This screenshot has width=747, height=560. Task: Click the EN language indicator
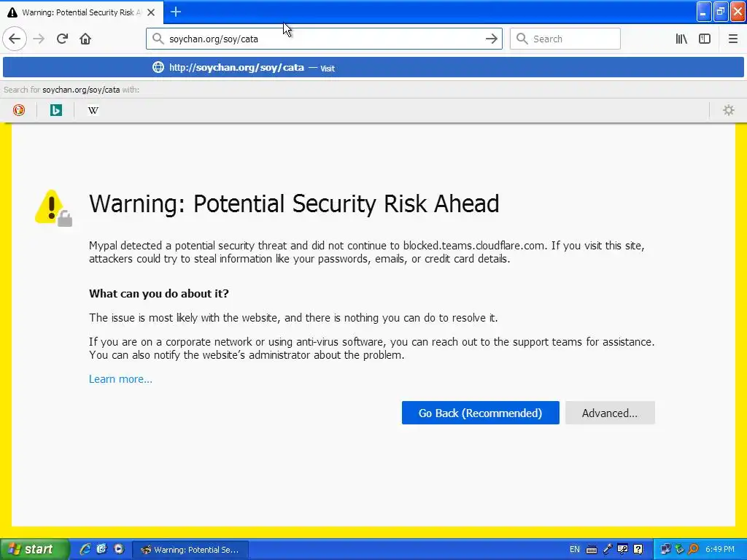[575, 550]
